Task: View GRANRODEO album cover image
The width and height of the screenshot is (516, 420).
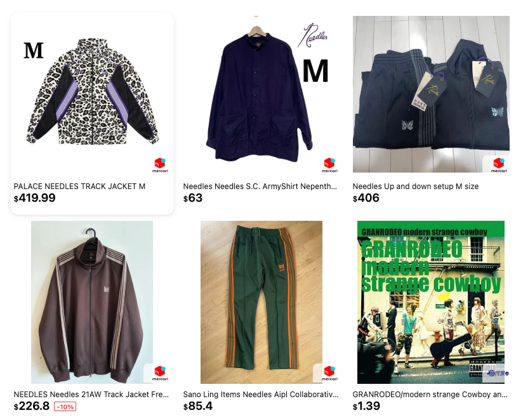Action: tap(431, 302)
